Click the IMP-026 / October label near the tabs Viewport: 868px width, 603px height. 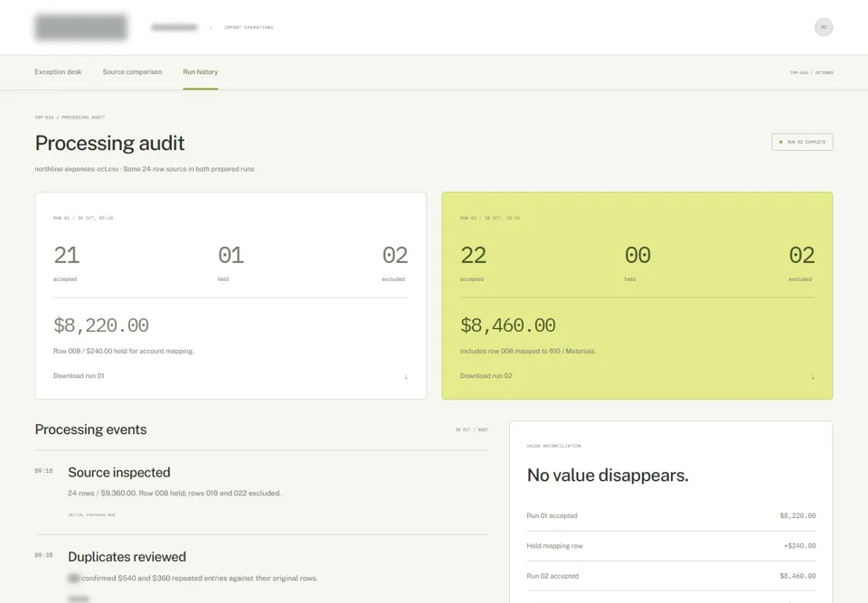pyautogui.click(x=812, y=72)
